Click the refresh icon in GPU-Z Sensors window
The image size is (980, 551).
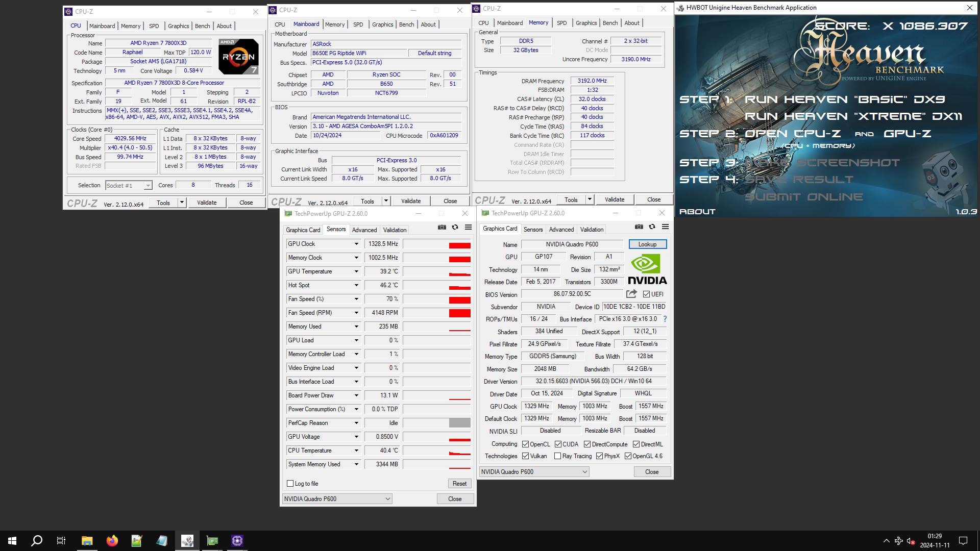pos(455,228)
